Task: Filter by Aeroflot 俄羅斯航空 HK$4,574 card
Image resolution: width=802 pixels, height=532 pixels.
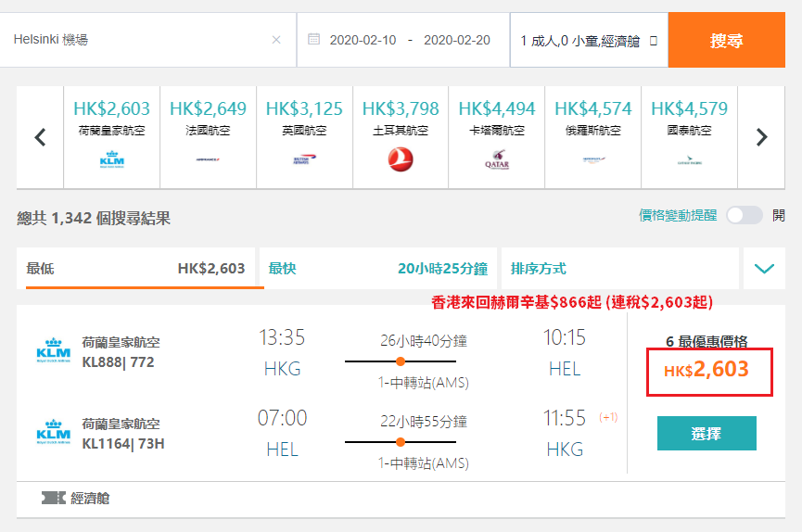Action: 593,137
